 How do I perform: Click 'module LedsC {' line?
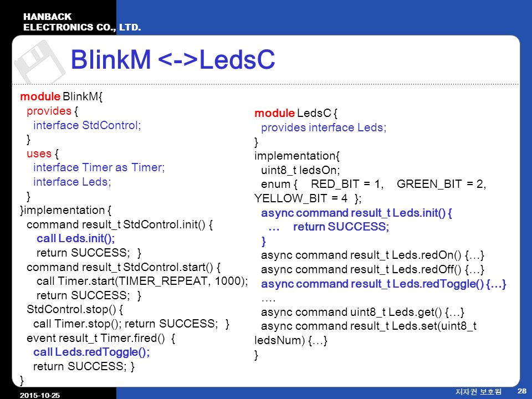click(x=296, y=113)
